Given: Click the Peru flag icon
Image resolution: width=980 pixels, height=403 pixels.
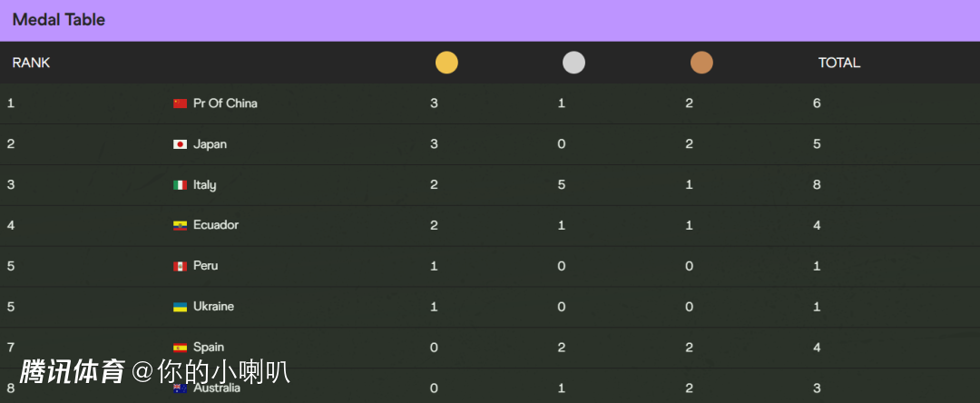Looking at the screenshot, I should 180,266.
